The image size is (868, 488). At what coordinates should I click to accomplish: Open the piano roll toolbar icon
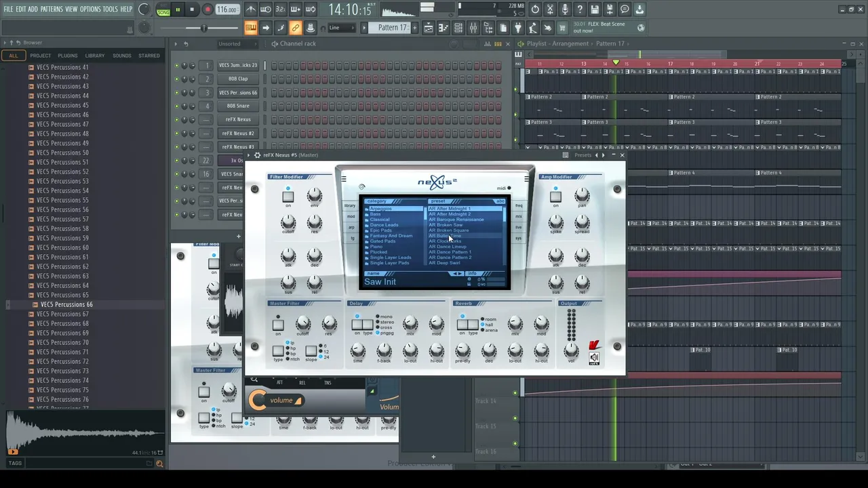click(443, 28)
